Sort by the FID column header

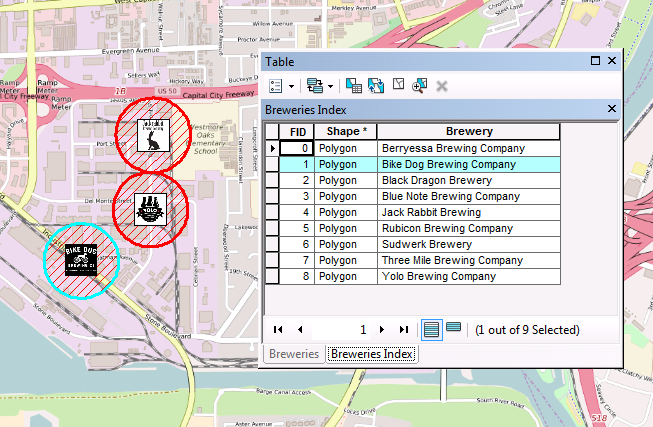[297, 132]
